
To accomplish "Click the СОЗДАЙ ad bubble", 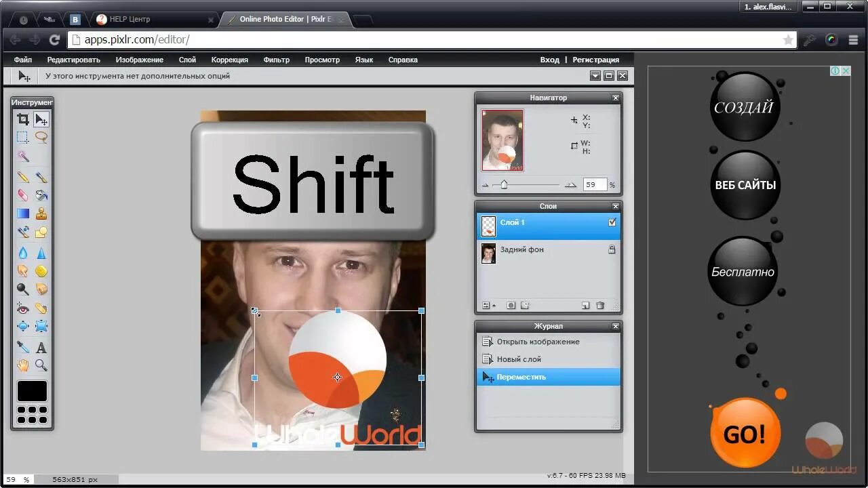I will pyautogui.click(x=745, y=107).
